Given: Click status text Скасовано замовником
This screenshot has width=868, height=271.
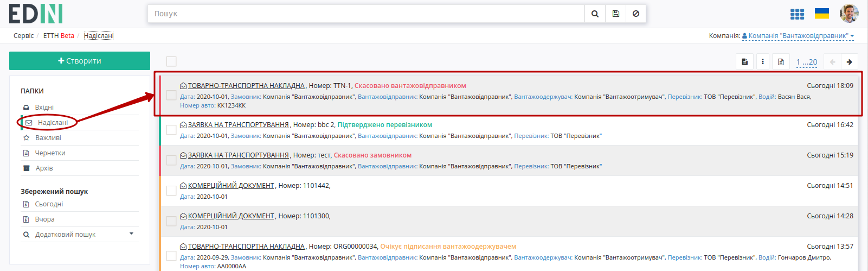Looking at the screenshot, I should (373, 155).
